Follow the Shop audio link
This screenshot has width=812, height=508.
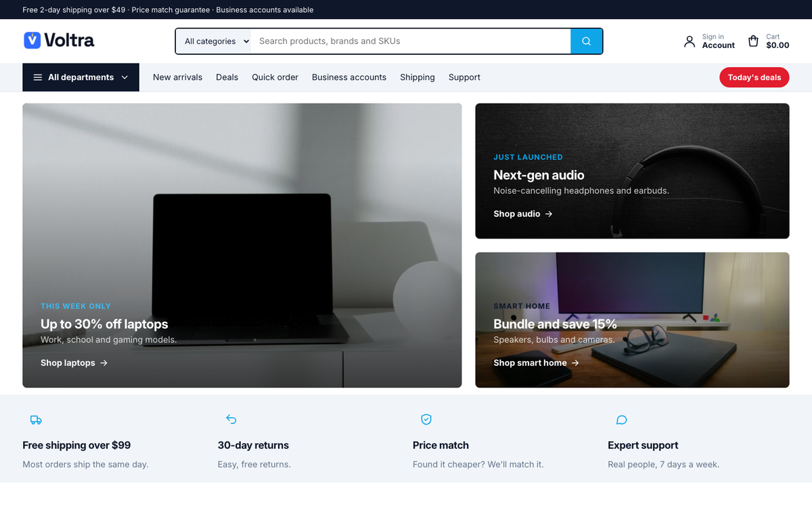click(x=523, y=214)
